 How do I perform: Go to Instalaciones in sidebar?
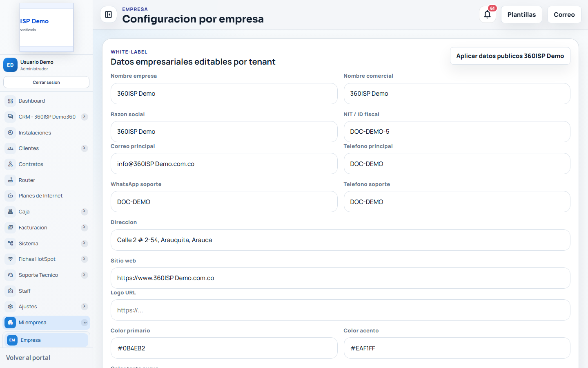pos(46,133)
